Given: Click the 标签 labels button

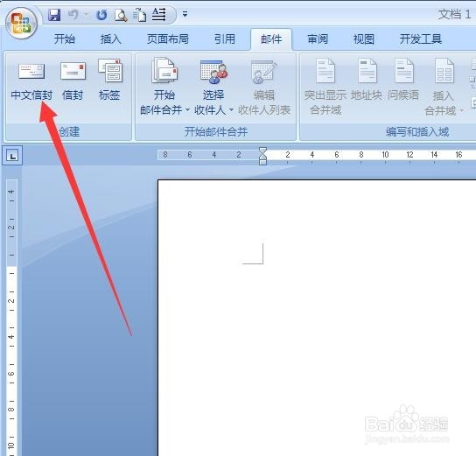Looking at the screenshot, I should [x=109, y=81].
